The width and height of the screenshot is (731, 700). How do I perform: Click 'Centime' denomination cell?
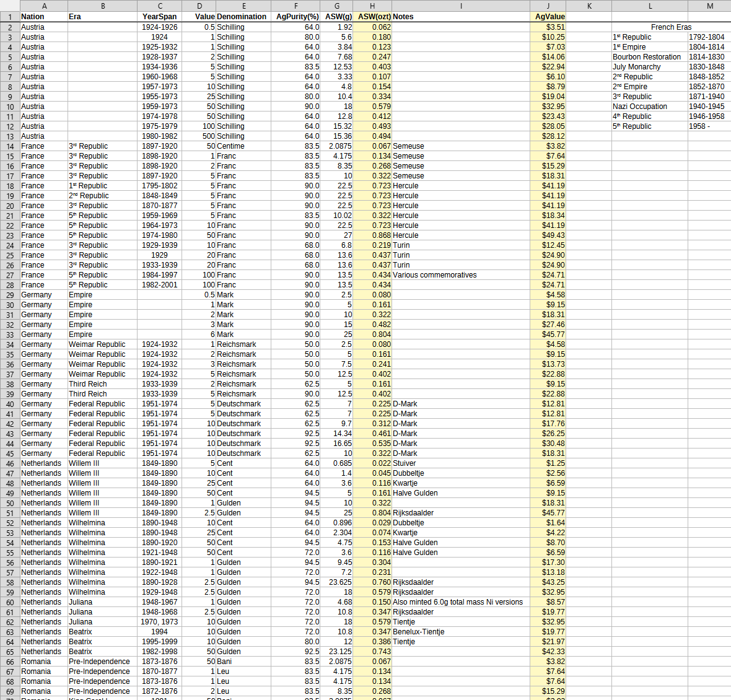coord(243,146)
